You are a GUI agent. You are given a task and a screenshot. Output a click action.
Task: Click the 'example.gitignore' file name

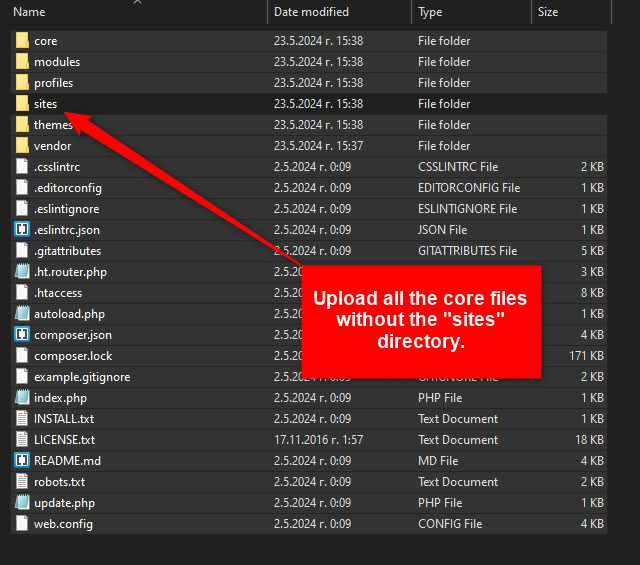pyautogui.click(x=82, y=377)
